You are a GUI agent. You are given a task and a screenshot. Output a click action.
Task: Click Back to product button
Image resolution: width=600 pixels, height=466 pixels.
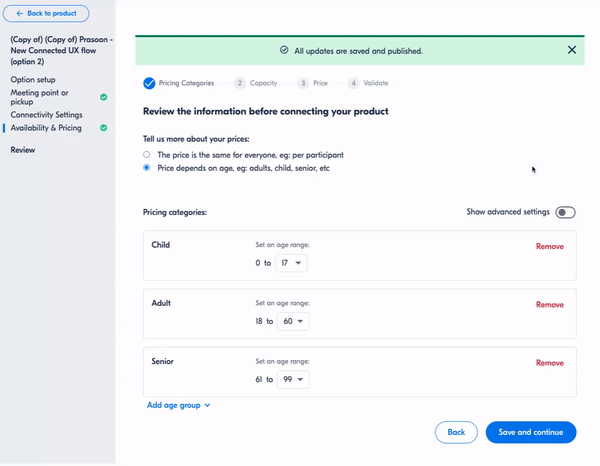(x=46, y=13)
